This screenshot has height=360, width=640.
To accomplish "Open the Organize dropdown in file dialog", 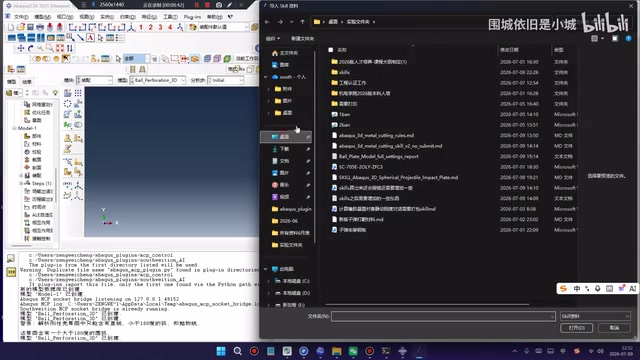I will coord(273,38).
